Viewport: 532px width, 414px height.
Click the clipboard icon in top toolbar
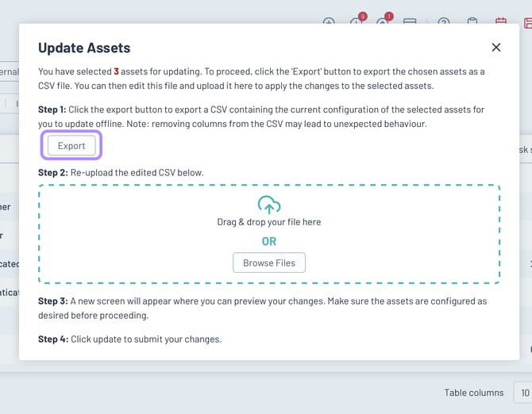(472, 22)
